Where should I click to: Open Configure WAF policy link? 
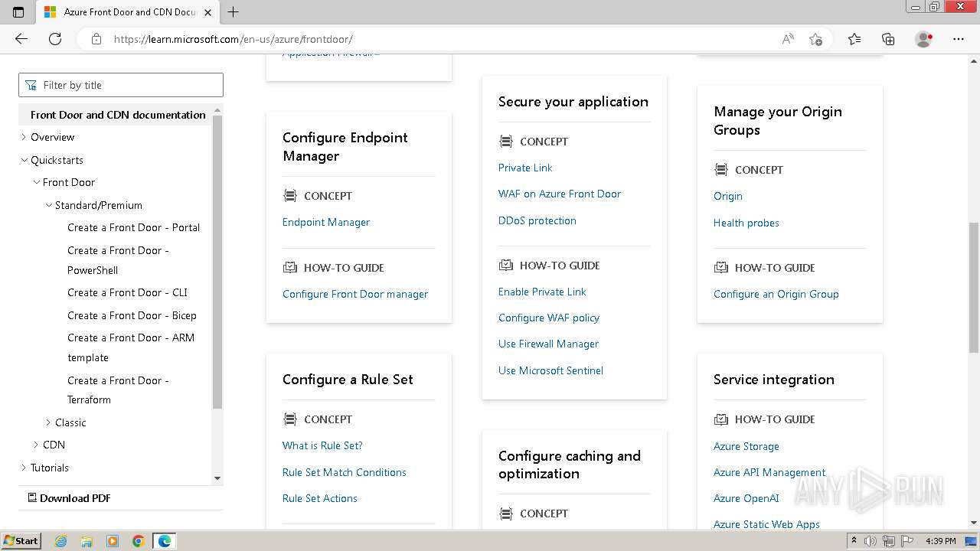pos(549,318)
